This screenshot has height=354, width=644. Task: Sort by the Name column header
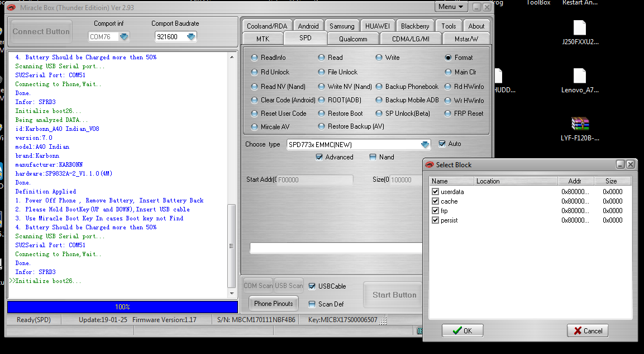451,181
